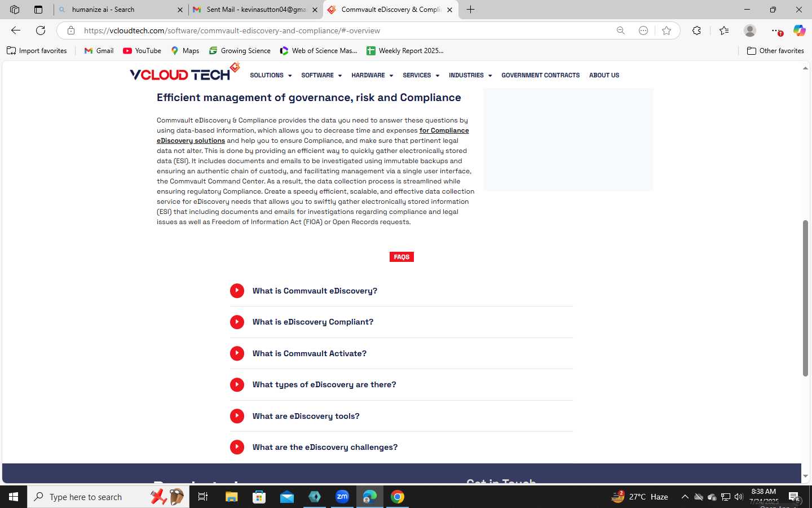The height and width of the screenshot is (508, 812).
Task: Go to GOVERNMENT CONTRACTS page
Action: 540,75
